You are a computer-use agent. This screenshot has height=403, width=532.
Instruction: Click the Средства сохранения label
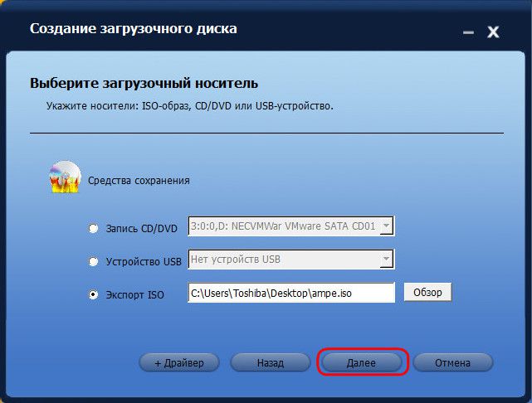tap(145, 180)
